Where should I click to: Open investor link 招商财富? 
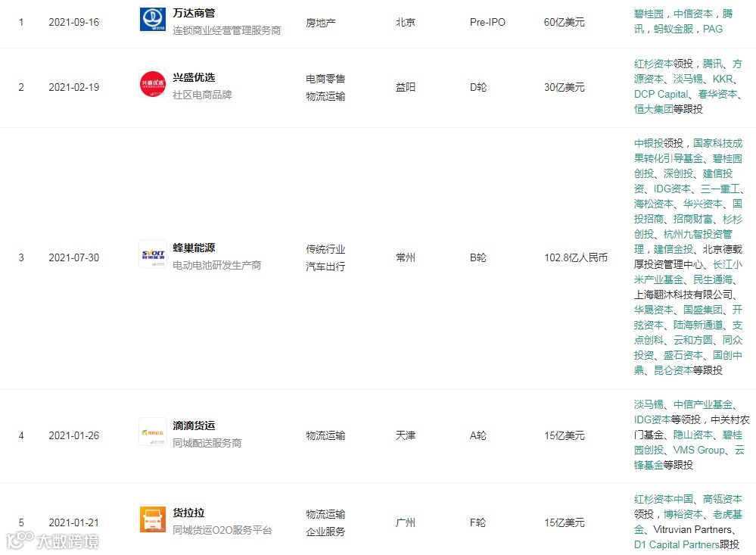693,219
